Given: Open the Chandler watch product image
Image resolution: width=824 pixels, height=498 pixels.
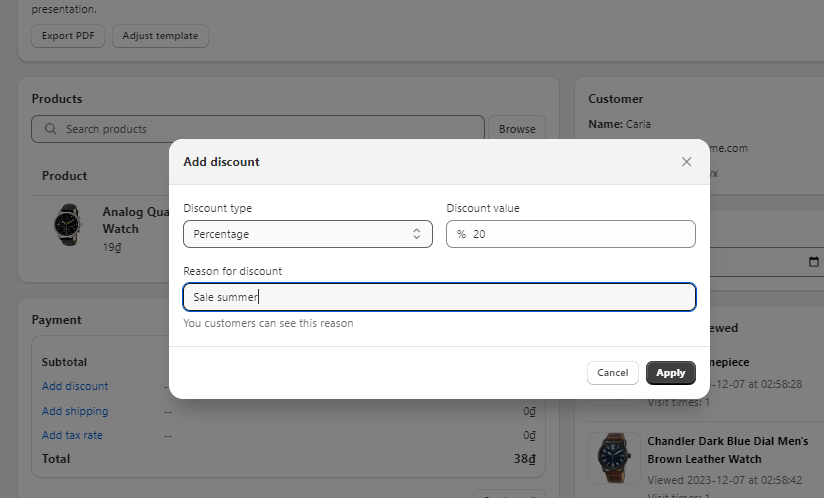Looking at the screenshot, I should coord(614,458).
